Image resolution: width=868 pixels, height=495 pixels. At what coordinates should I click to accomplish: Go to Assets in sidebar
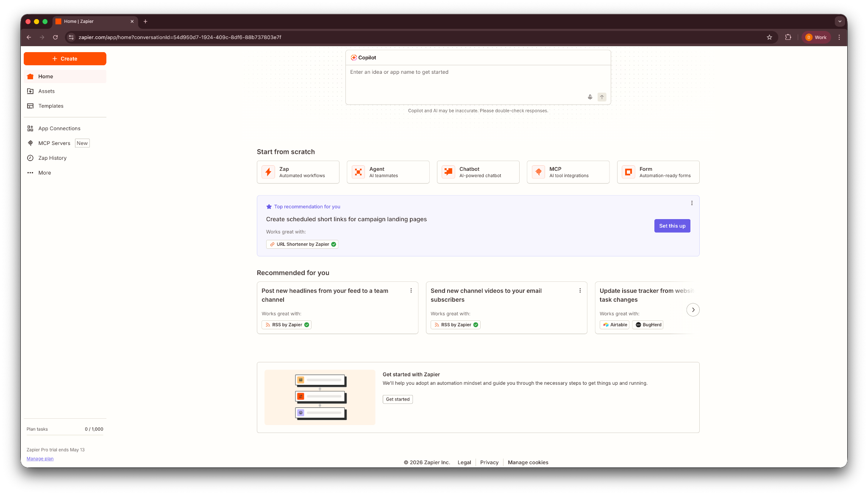coord(65,91)
